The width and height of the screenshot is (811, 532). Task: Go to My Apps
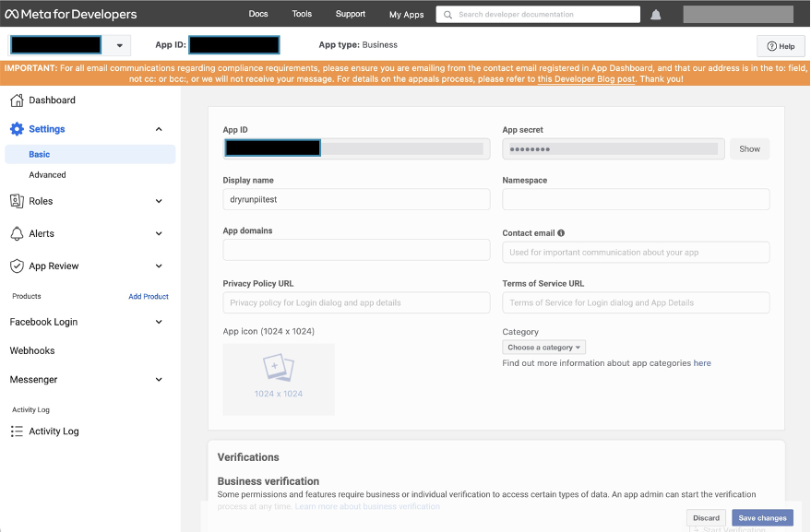[406, 15]
